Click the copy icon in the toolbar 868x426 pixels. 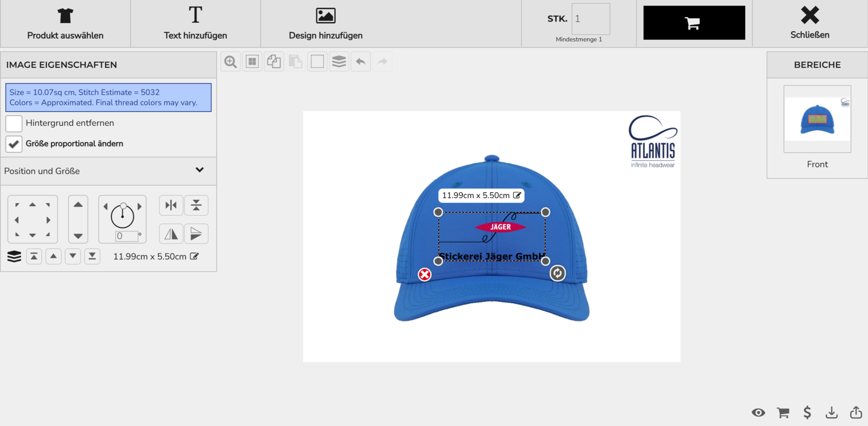point(274,62)
